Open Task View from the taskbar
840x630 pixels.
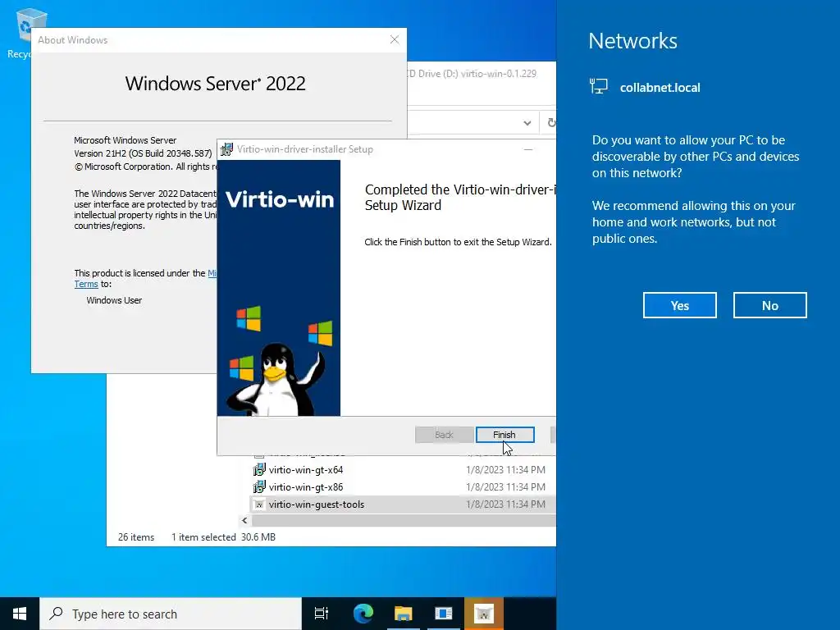(322, 614)
